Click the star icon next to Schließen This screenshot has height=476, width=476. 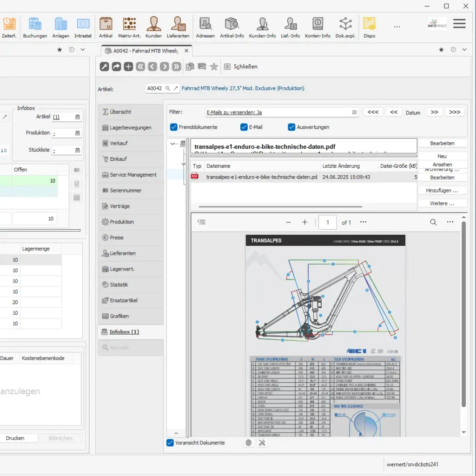point(214,66)
